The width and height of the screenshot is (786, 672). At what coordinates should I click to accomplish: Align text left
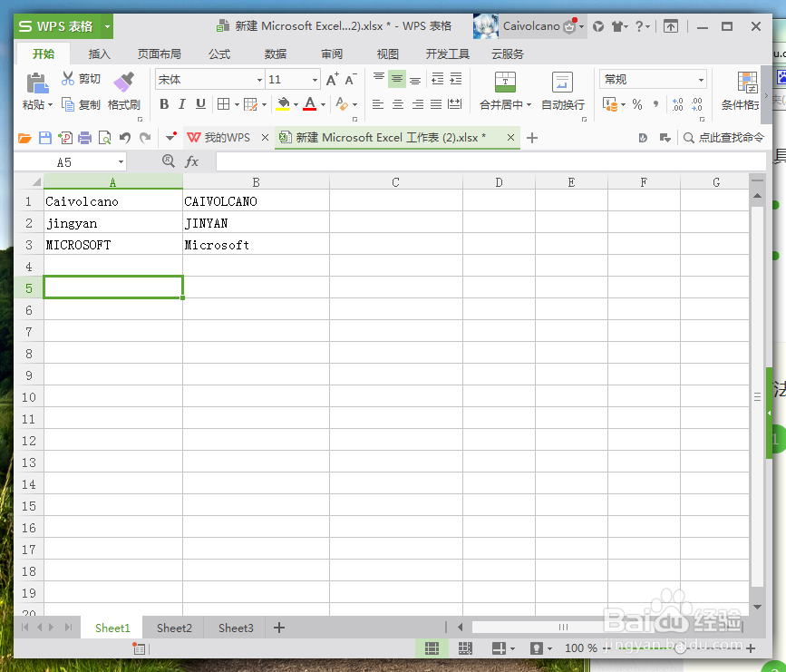(378, 104)
